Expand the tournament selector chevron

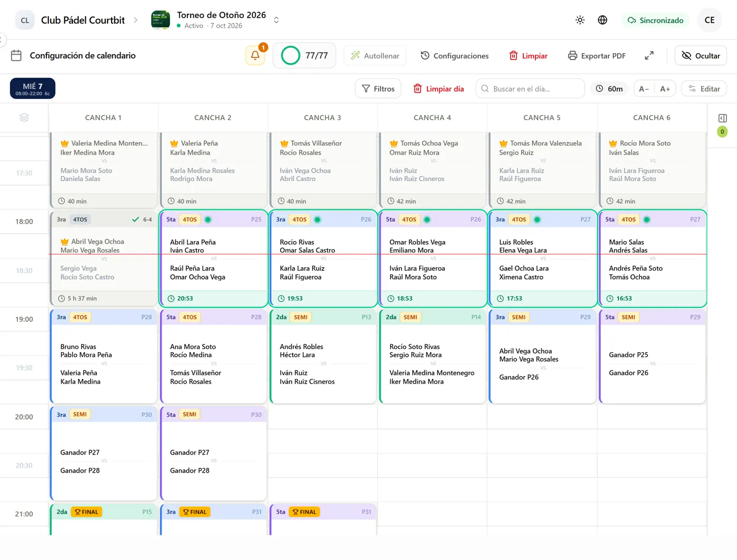[x=276, y=20]
